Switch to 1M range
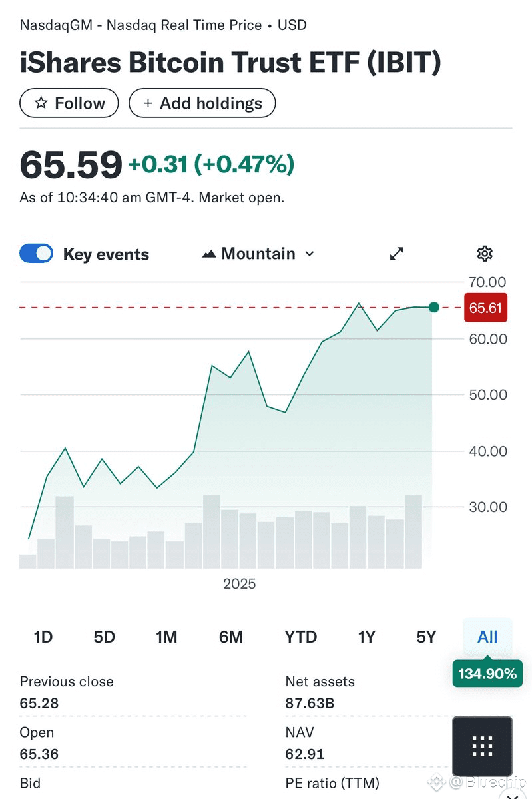532x799 pixels. tap(166, 637)
